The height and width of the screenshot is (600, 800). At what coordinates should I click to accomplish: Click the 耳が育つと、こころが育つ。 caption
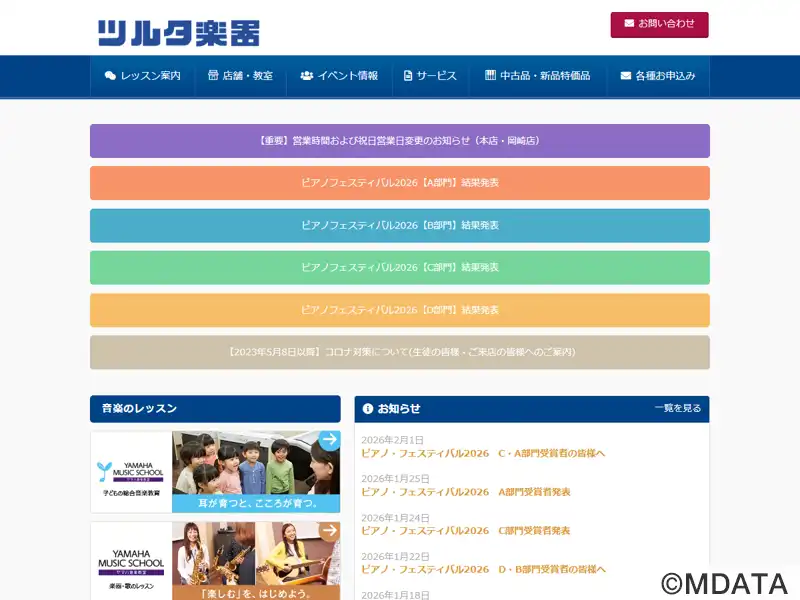(258, 504)
